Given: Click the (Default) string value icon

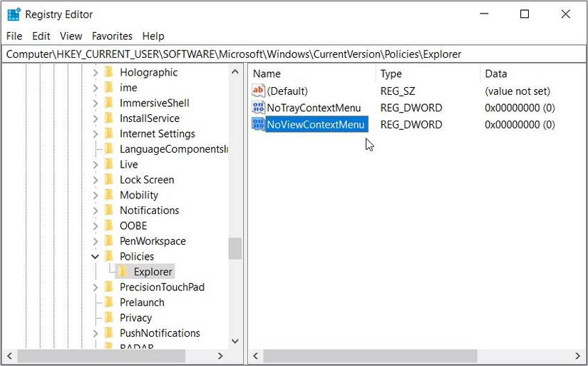Looking at the screenshot, I should [x=258, y=91].
